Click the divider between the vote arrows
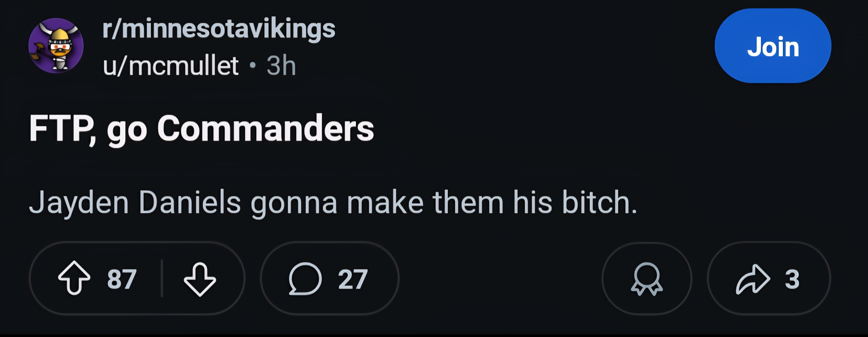Viewport: 868px width, 337px height. point(162,279)
